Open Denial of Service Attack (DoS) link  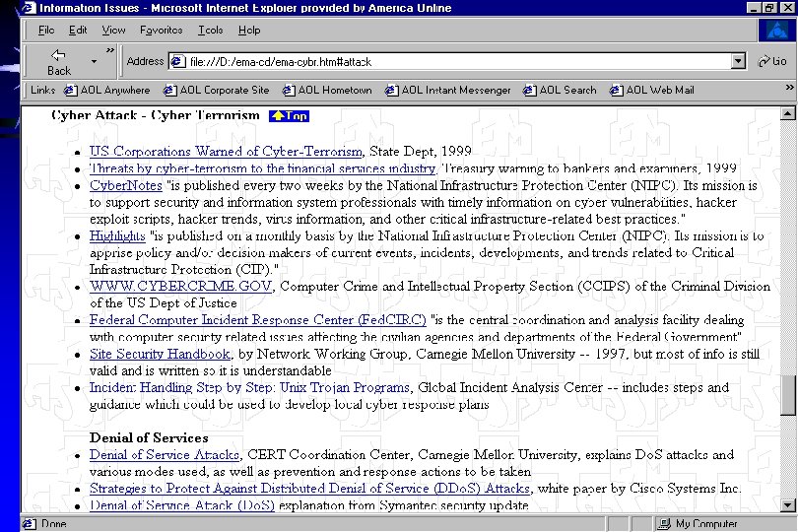(182, 505)
